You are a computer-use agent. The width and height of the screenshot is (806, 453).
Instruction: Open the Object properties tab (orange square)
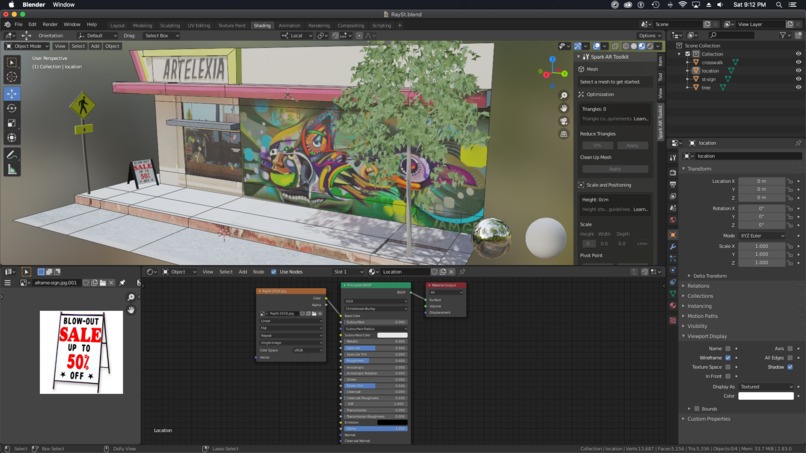click(672, 235)
